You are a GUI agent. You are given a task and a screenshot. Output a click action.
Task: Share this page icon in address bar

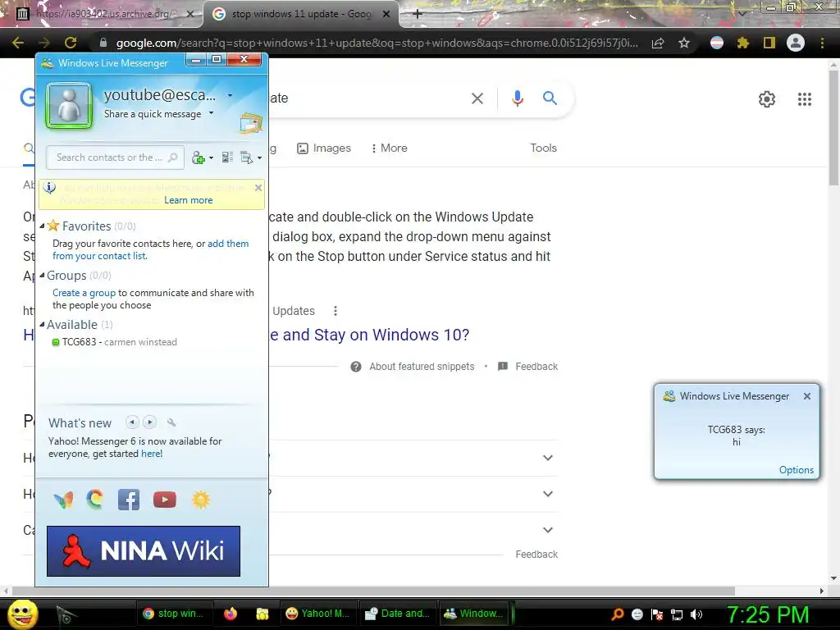658,43
